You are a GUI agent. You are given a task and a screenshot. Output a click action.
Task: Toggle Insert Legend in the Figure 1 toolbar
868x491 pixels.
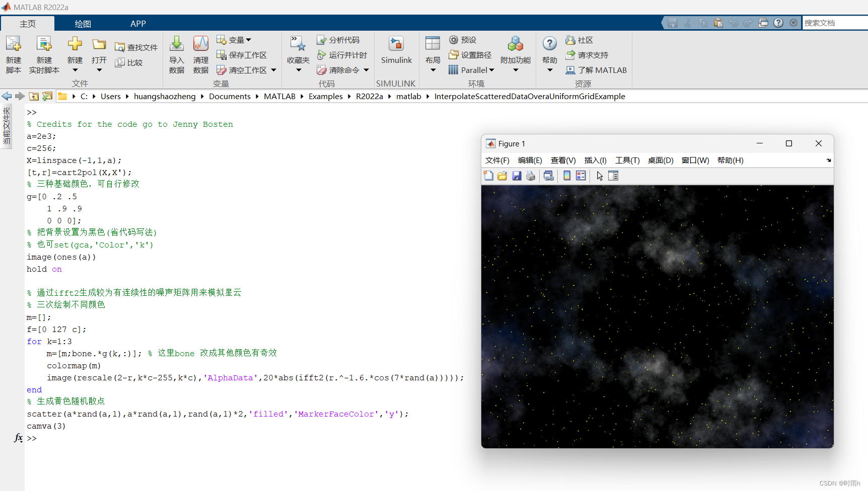pyautogui.click(x=581, y=176)
